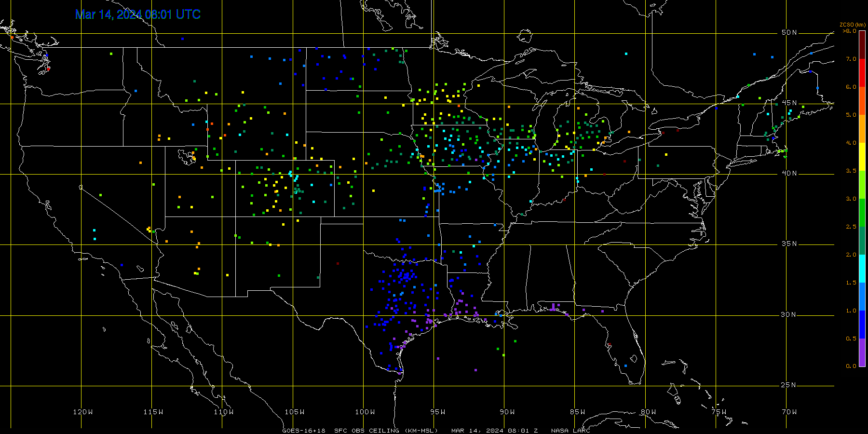The image size is (868, 434).
Task: Click the '3.5' legend value
Action: point(851,171)
